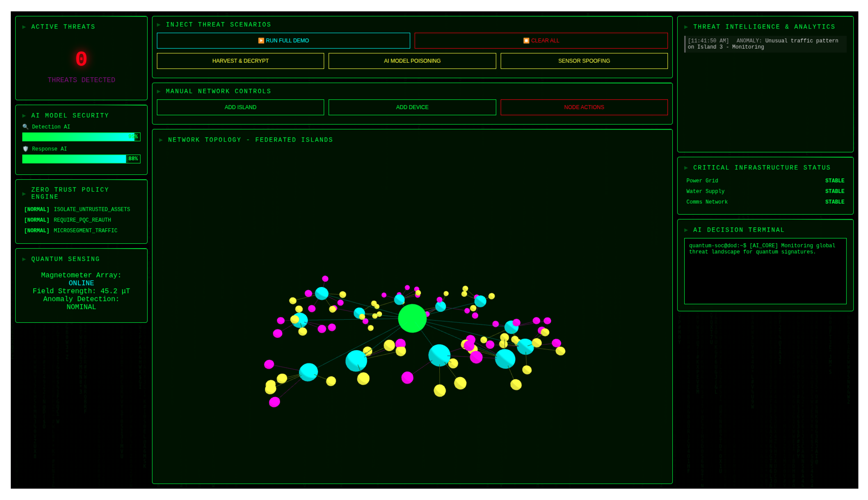Click the triangle marker beside Active Threats
Image resolution: width=868 pixels, height=500 pixels.
pos(24,27)
